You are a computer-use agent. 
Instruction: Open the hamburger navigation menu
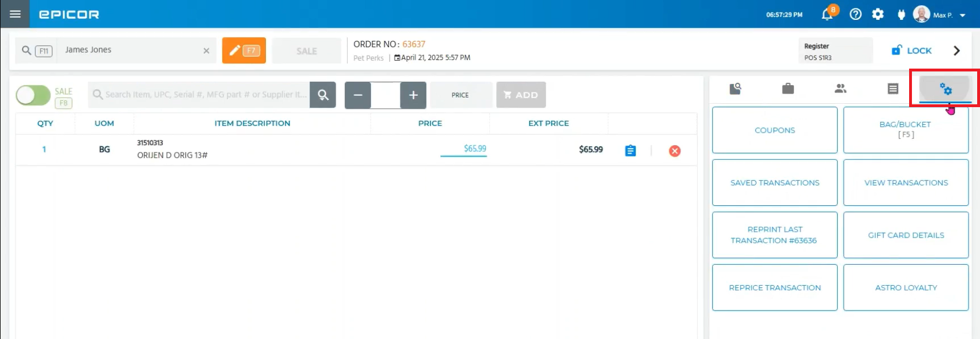pyautogui.click(x=15, y=14)
